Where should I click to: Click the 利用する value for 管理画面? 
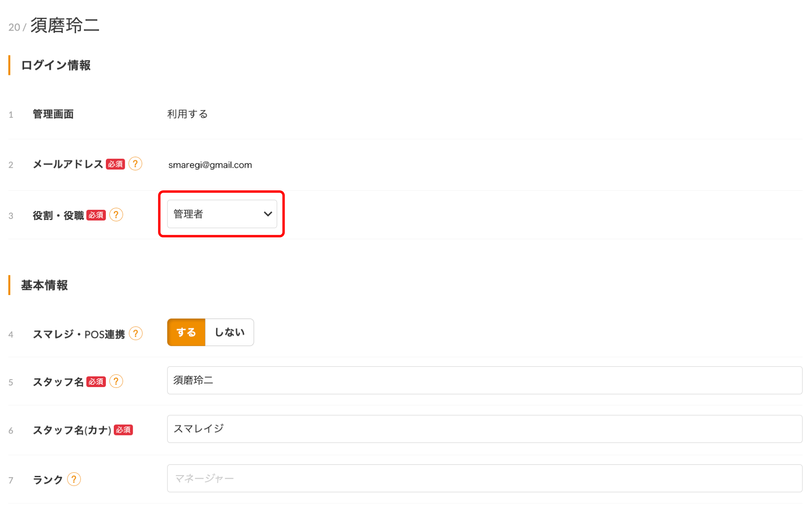click(x=188, y=114)
